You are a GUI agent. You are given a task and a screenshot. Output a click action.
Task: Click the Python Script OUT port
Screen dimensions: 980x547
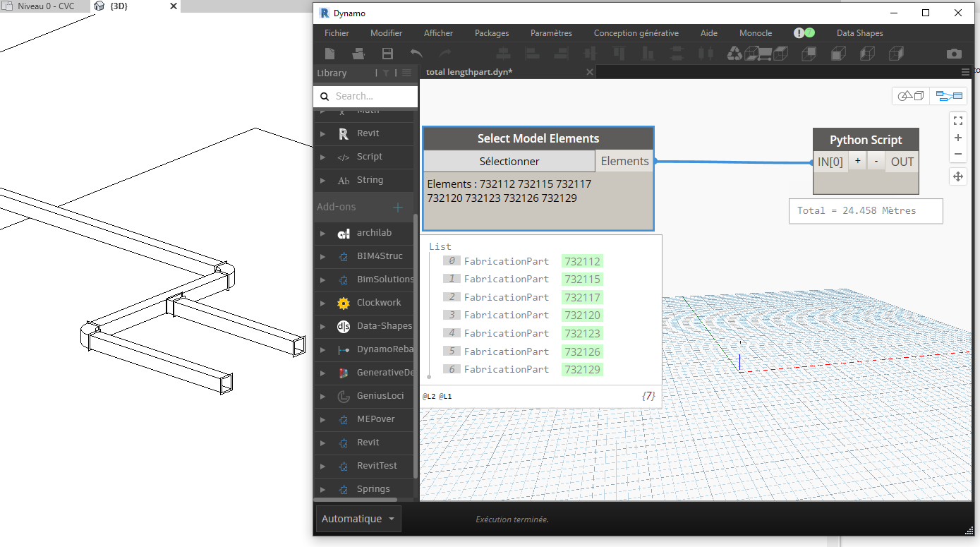(x=902, y=162)
